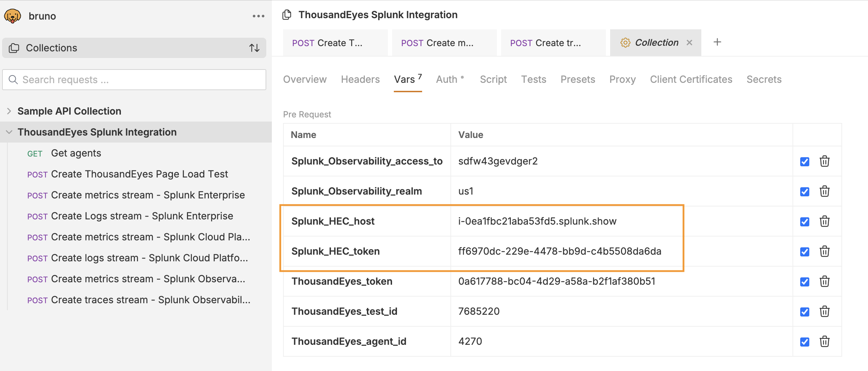Open the three-dot menu beside bruno

pos(258,16)
